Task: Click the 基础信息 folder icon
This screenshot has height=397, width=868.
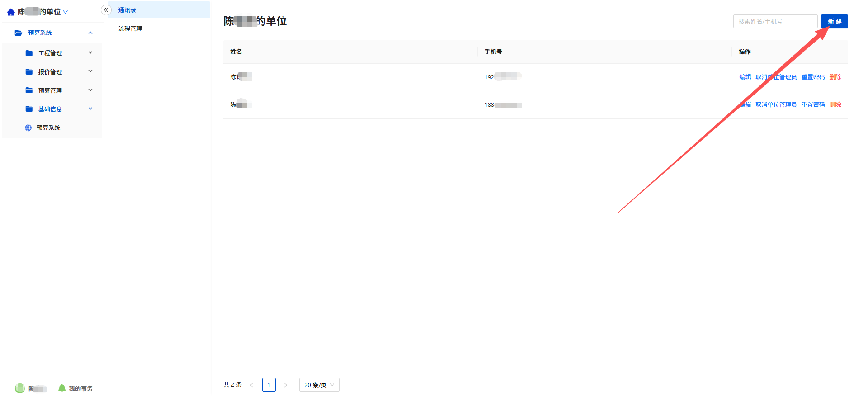Action: (29, 109)
